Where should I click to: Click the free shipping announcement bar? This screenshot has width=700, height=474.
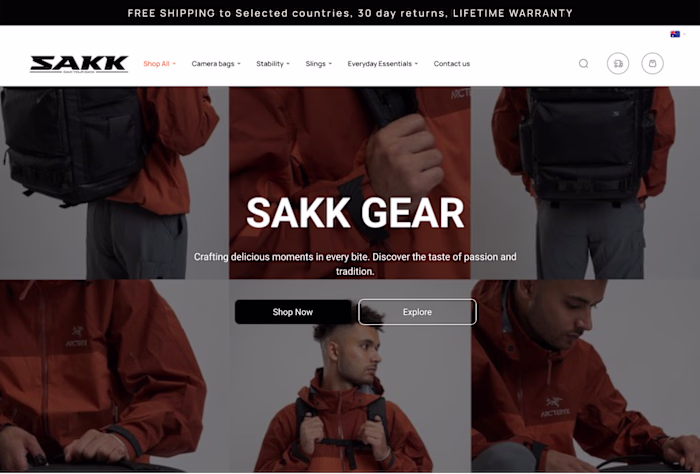point(350,13)
